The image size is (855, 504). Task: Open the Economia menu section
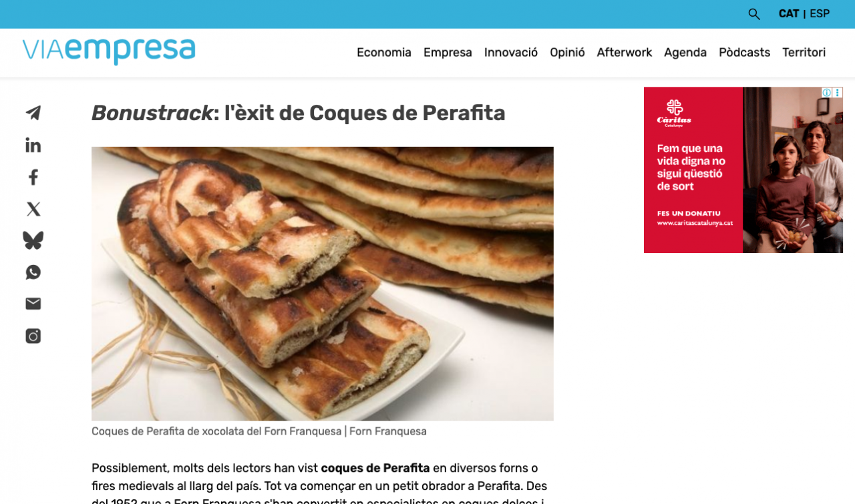384,52
